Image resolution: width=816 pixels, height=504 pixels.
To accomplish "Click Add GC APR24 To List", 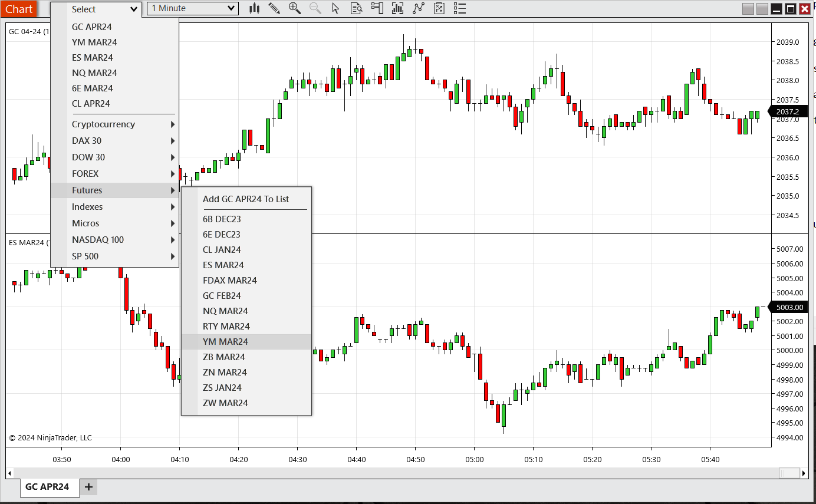I will pyautogui.click(x=246, y=199).
